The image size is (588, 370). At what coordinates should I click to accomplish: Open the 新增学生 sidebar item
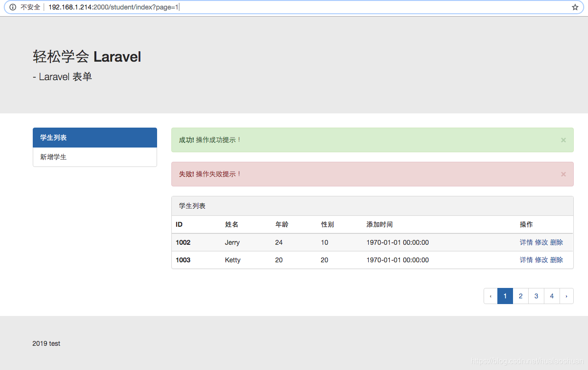click(x=95, y=157)
